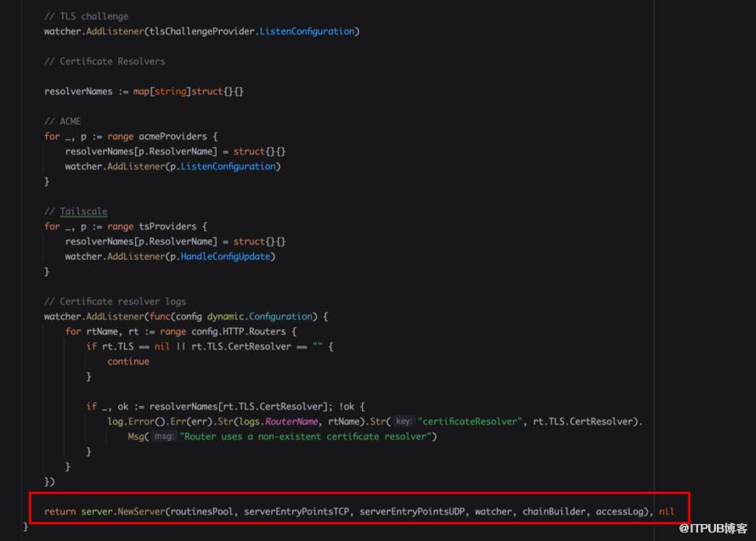Screen dimensions: 756x541
Task: Click 'tsProviders' in the range statement
Action: (x=167, y=227)
